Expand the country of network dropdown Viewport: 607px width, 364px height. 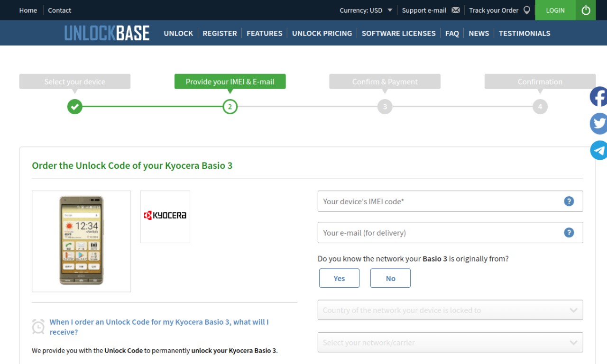tap(450, 310)
